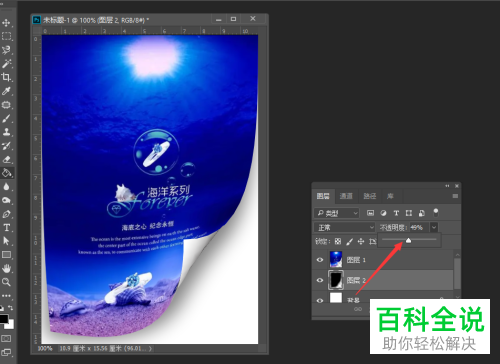Maximize the document window
Image resolution: width=500 pixels, height=364 pixels.
(233, 19)
